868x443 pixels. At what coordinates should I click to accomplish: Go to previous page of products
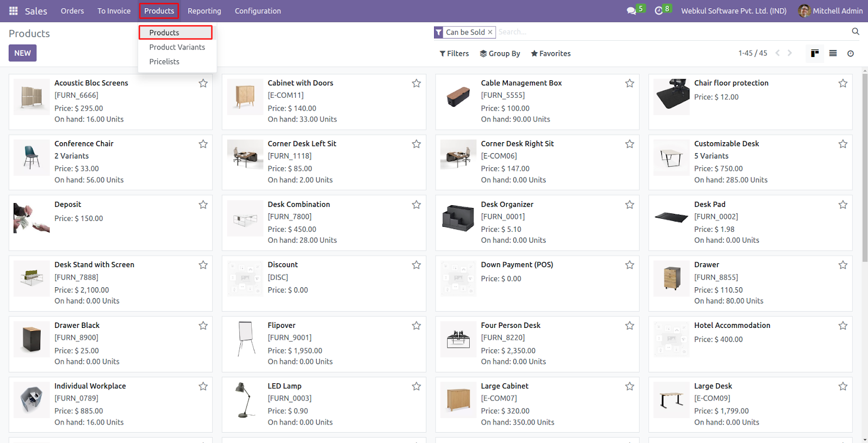pyautogui.click(x=777, y=53)
